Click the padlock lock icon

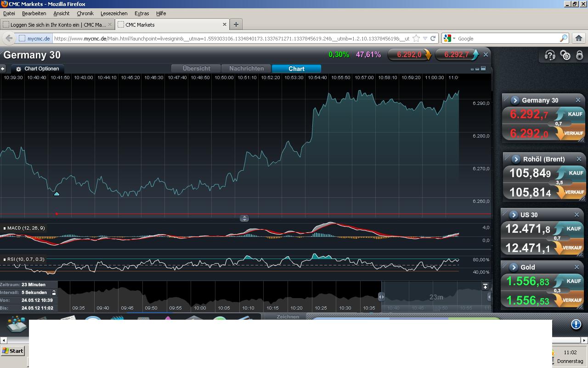[580, 55]
